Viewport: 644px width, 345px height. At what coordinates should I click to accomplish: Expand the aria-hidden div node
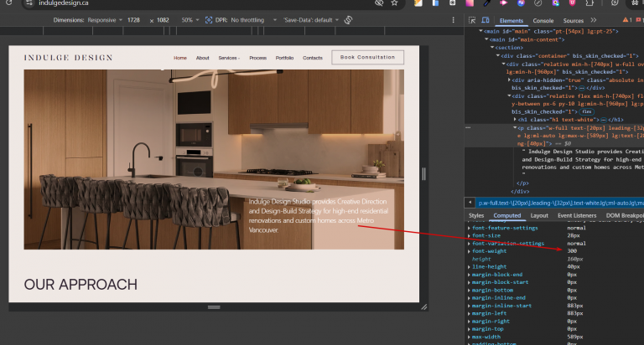509,80
